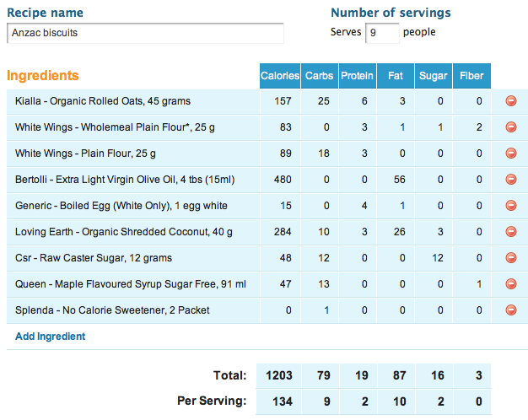Screen dimensions: 528x420
Task: Click the total fat value 87
Action: pos(399,375)
